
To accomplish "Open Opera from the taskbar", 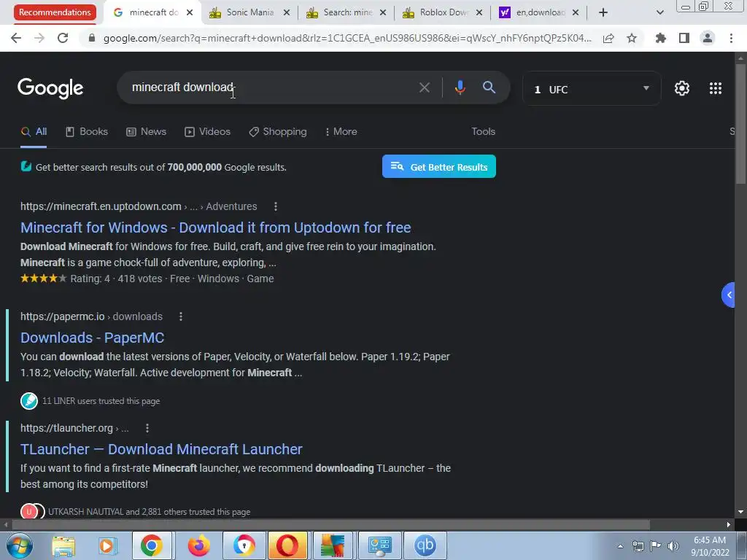I will (x=287, y=545).
